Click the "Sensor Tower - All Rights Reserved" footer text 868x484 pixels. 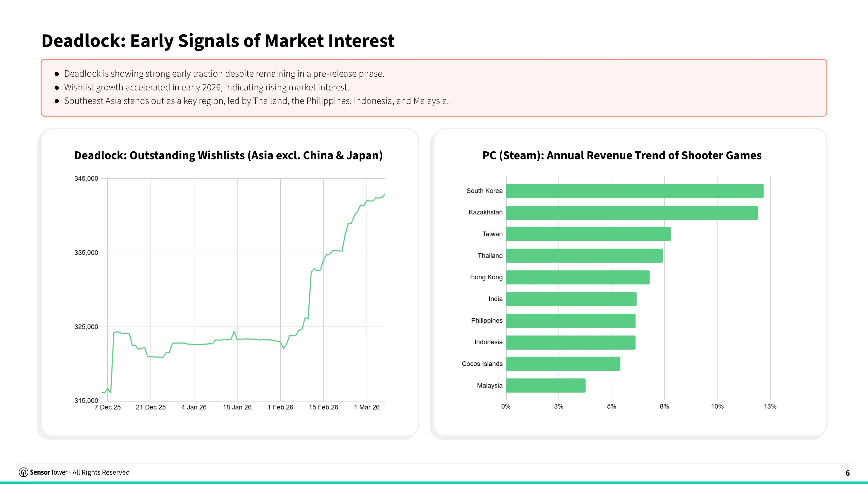coord(79,472)
